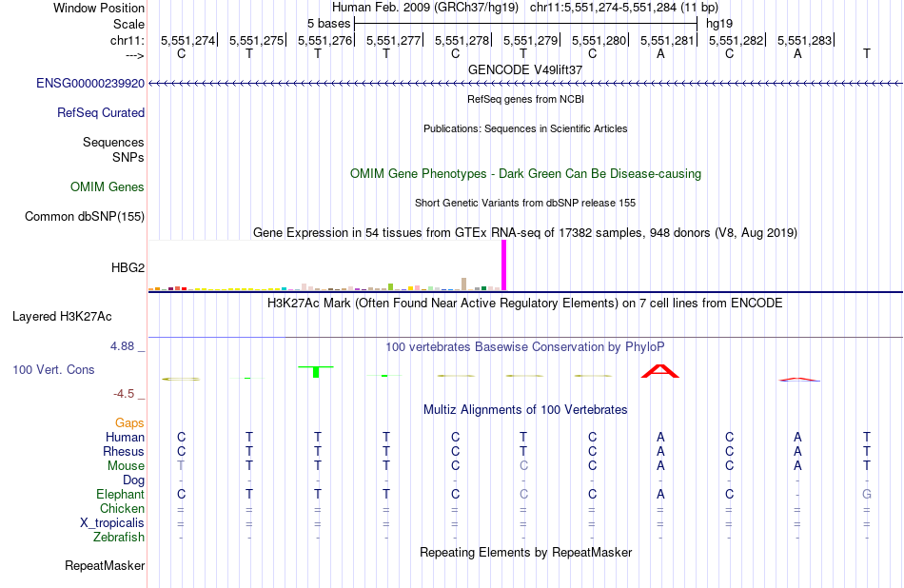Select the Mouse species row label

pos(127,466)
